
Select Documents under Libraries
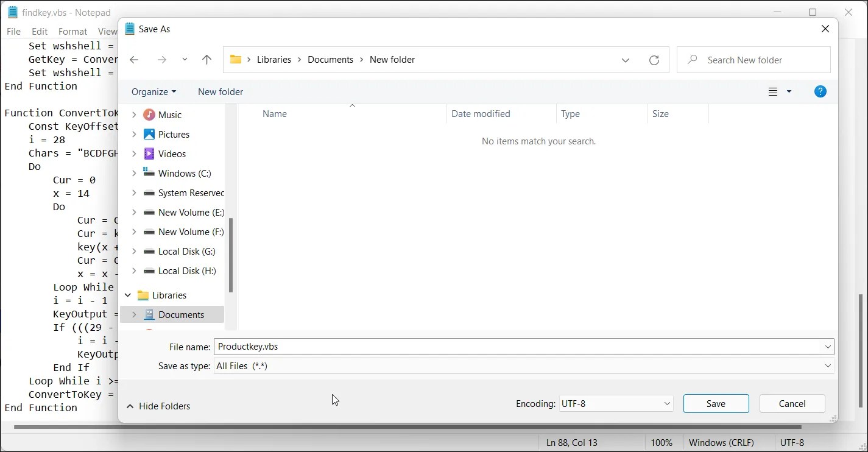click(x=182, y=314)
